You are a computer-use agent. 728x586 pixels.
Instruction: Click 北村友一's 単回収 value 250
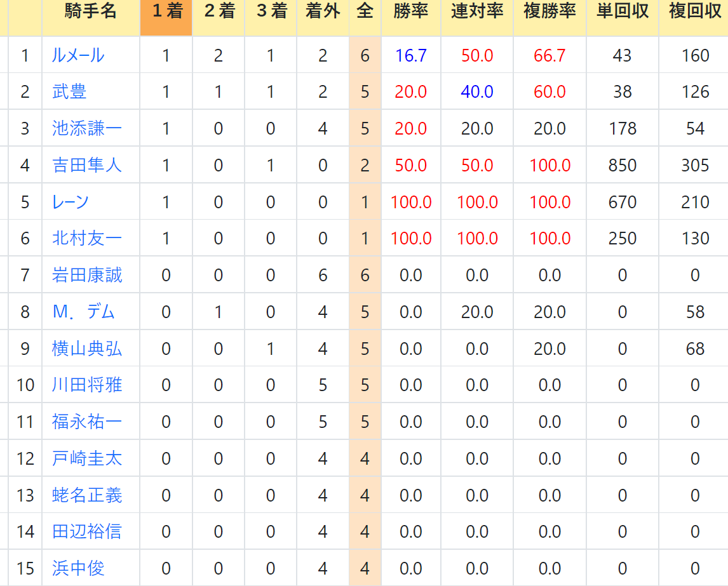point(623,239)
